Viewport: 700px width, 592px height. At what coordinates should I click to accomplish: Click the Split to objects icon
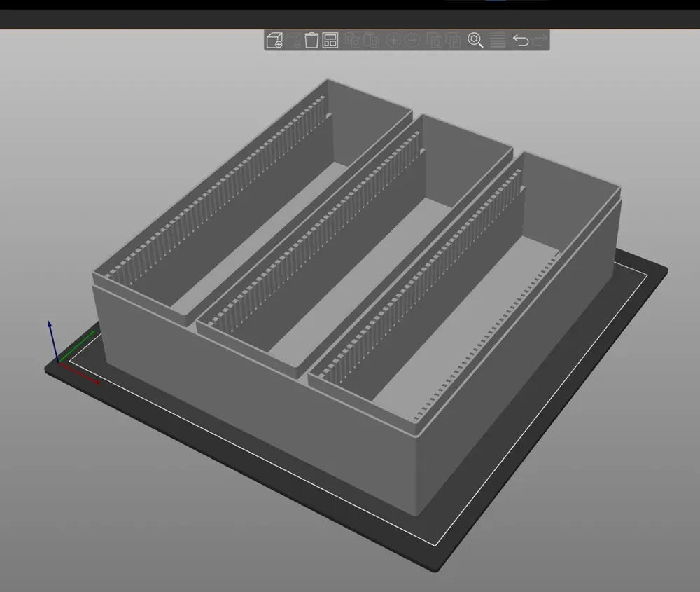point(435,40)
